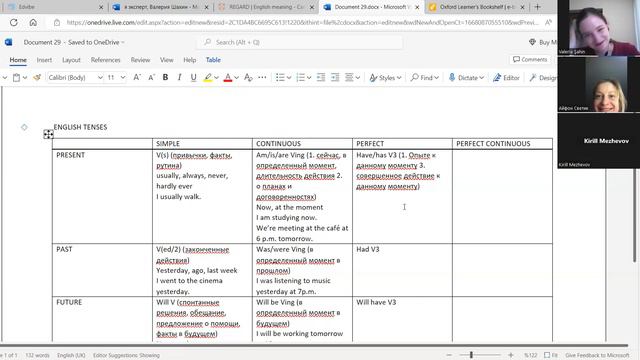The height and width of the screenshot is (360, 640).
Task: Decrease font size with shrink-font icon
Action: 151,78
